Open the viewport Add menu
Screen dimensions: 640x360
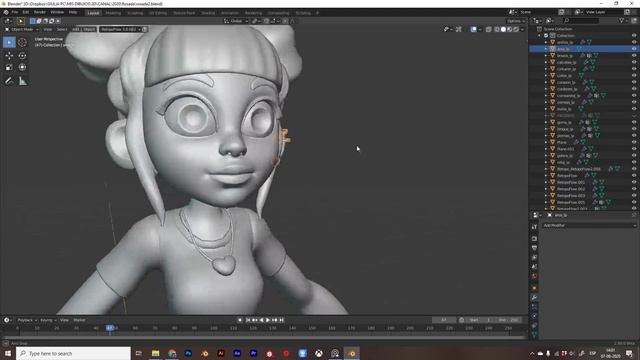[76, 29]
